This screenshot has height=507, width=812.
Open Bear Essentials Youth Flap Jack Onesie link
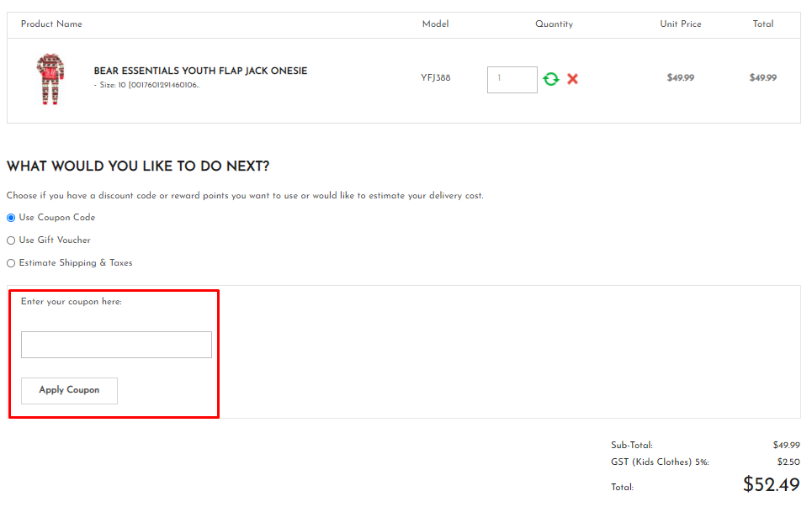[200, 71]
